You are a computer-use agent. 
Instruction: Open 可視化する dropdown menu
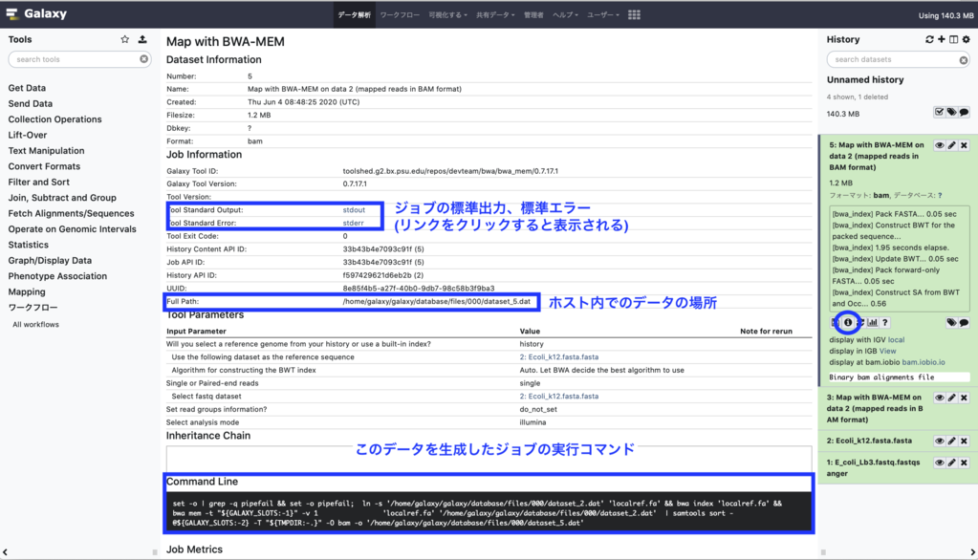pos(447,15)
